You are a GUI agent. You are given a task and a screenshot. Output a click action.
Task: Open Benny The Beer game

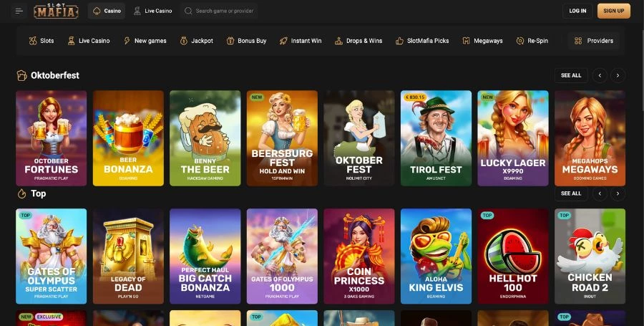(x=205, y=138)
